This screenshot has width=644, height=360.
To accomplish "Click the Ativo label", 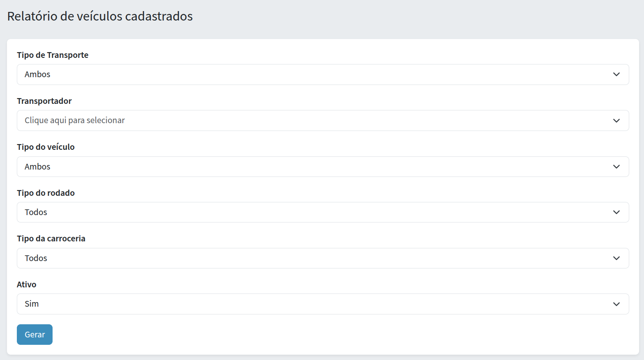I will point(26,284).
